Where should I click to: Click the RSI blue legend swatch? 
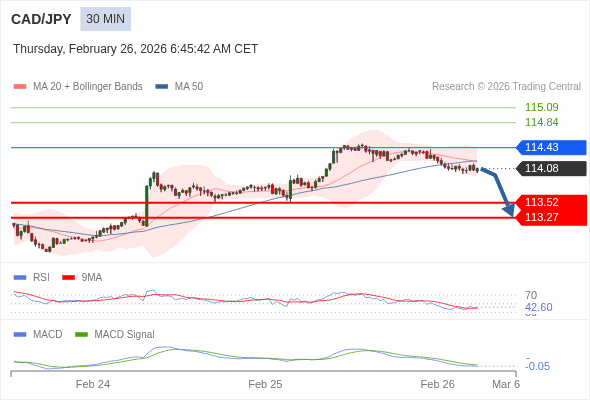20,278
